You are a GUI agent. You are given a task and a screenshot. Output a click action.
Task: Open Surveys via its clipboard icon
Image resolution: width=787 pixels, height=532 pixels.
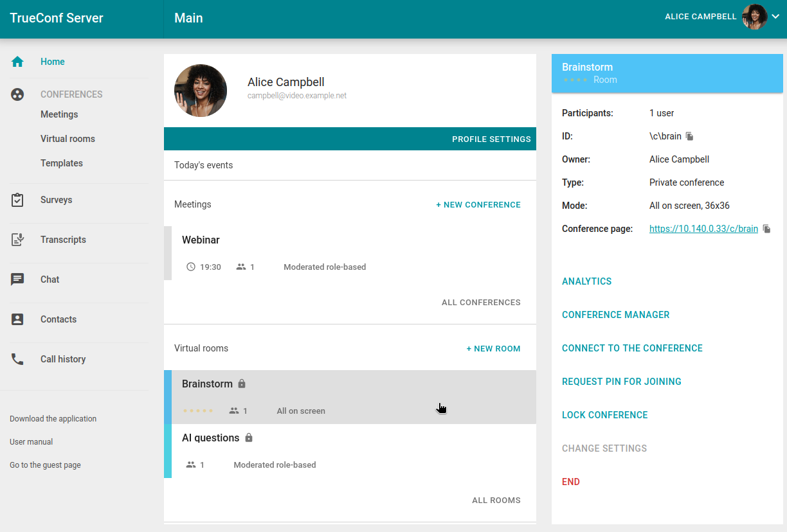click(17, 200)
